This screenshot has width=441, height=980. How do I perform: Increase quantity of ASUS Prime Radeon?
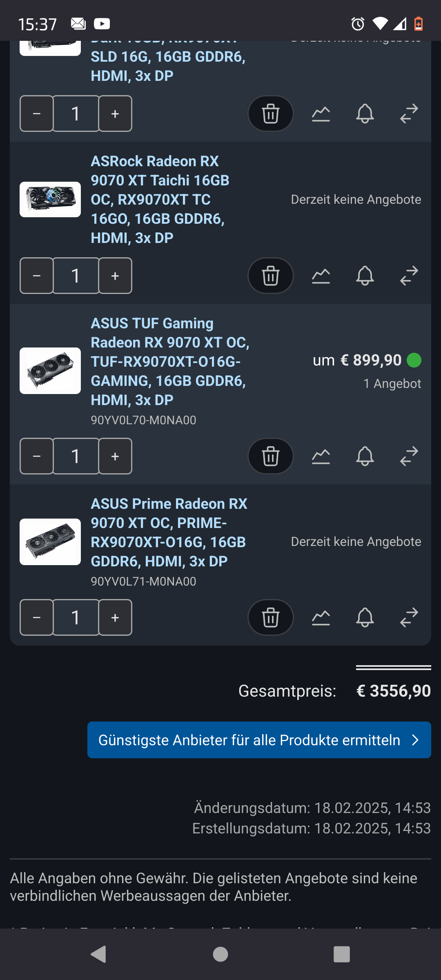pyautogui.click(x=115, y=617)
